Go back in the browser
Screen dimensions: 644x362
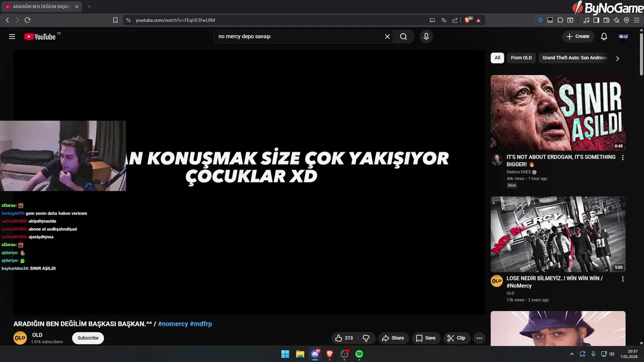pyautogui.click(x=8, y=20)
